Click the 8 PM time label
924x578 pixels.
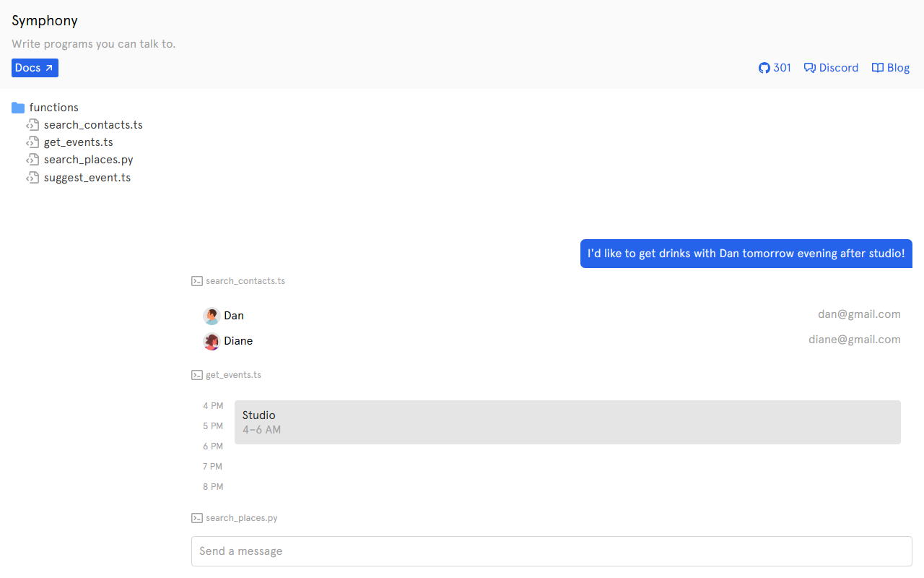213,487
